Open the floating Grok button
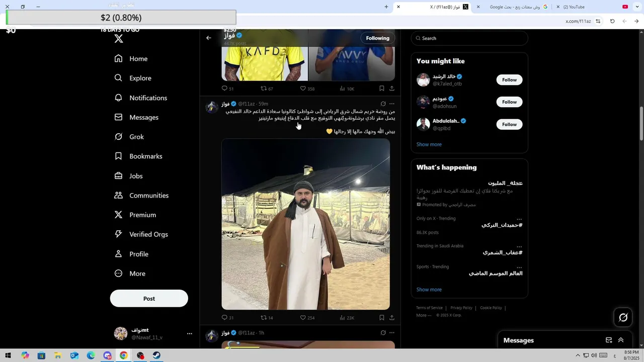Image resolution: width=644 pixels, height=362 pixels. (x=623, y=317)
